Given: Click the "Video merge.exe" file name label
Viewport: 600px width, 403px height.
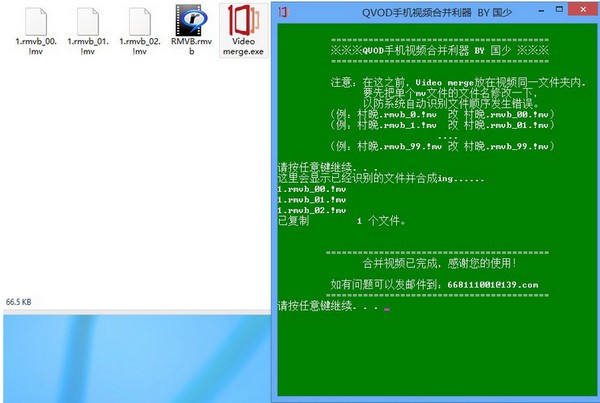Looking at the screenshot, I should (243, 46).
